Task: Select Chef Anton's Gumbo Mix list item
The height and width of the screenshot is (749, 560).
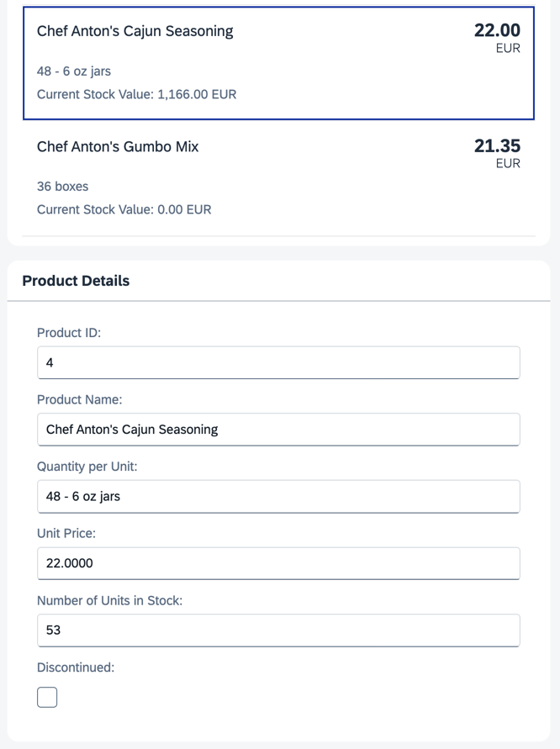Action: (278, 178)
